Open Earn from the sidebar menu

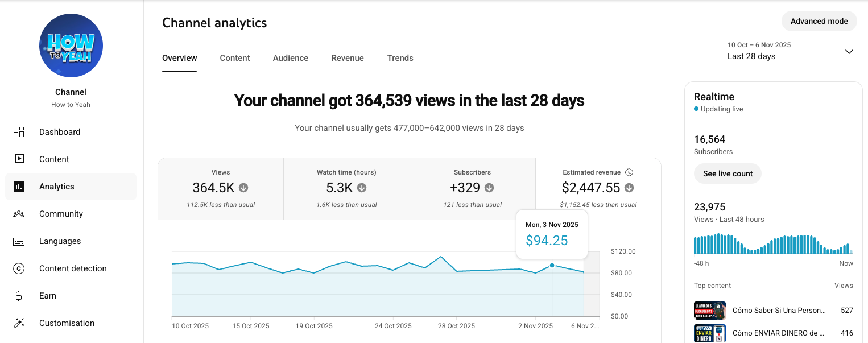point(71,296)
